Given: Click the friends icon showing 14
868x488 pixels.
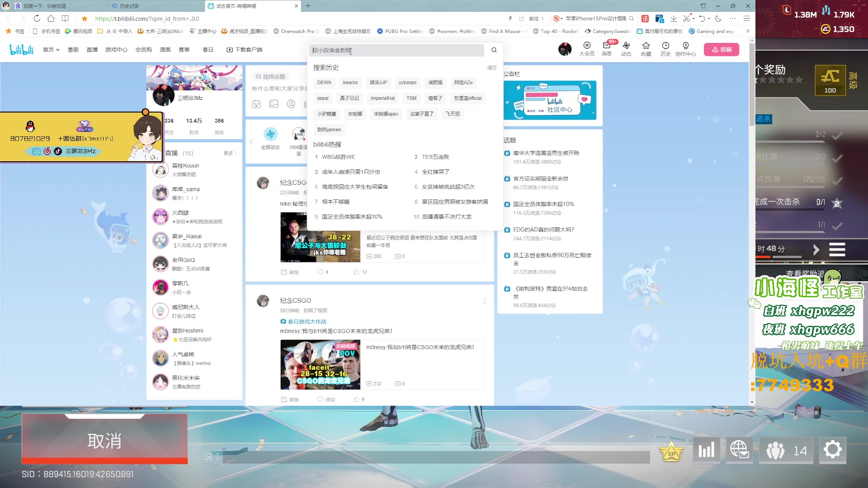Looking at the screenshot, I should point(786,450).
